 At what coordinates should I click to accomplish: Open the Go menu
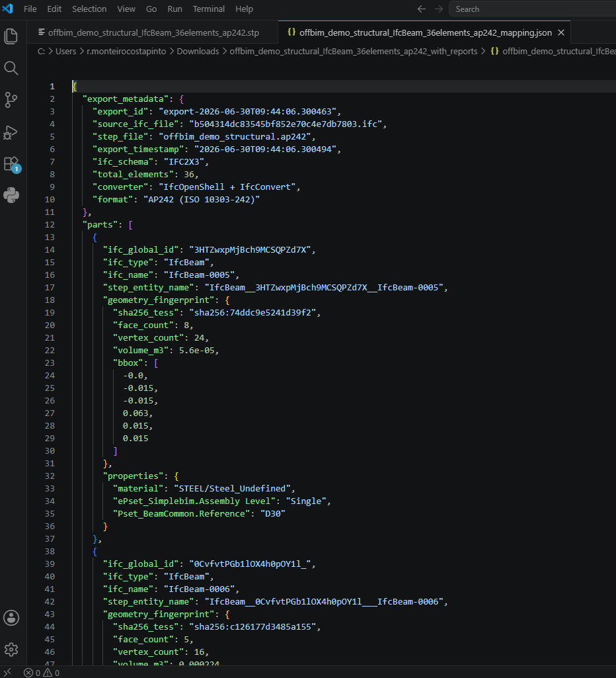coord(151,9)
